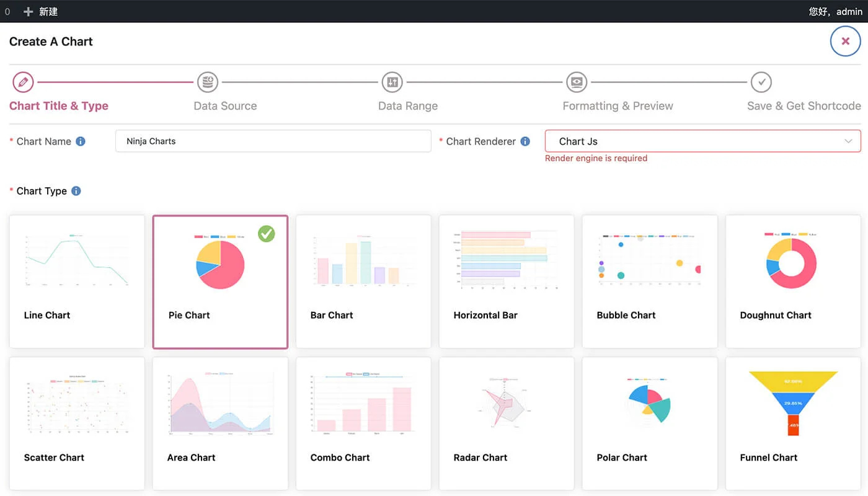This screenshot has width=868, height=496.
Task: Pick the Funnel Chart thumbnail
Action: tap(792, 403)
